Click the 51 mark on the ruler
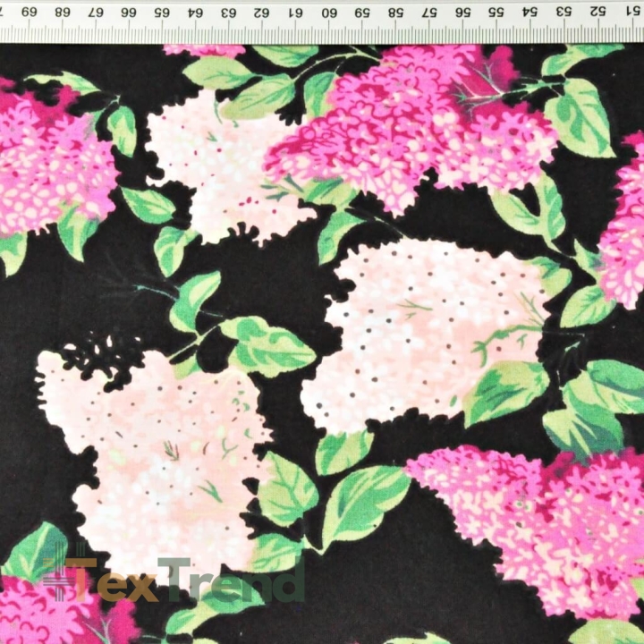The width and height of the screenshot is (644, 644). point(633,11)
